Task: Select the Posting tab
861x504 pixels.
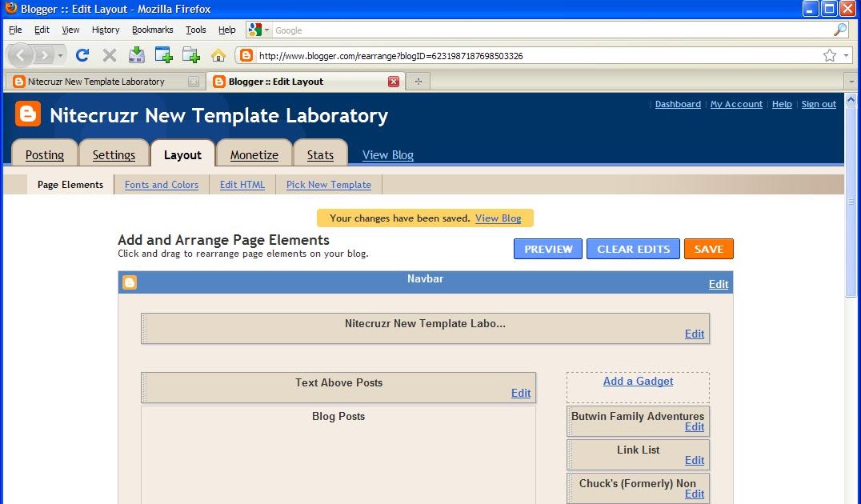Action: 45,155
